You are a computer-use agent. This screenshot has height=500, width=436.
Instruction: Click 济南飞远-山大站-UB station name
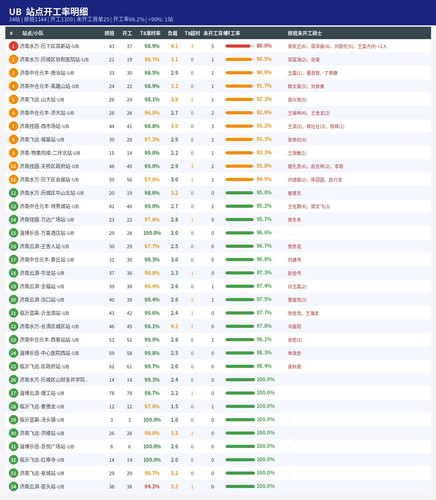click(42, 99)
